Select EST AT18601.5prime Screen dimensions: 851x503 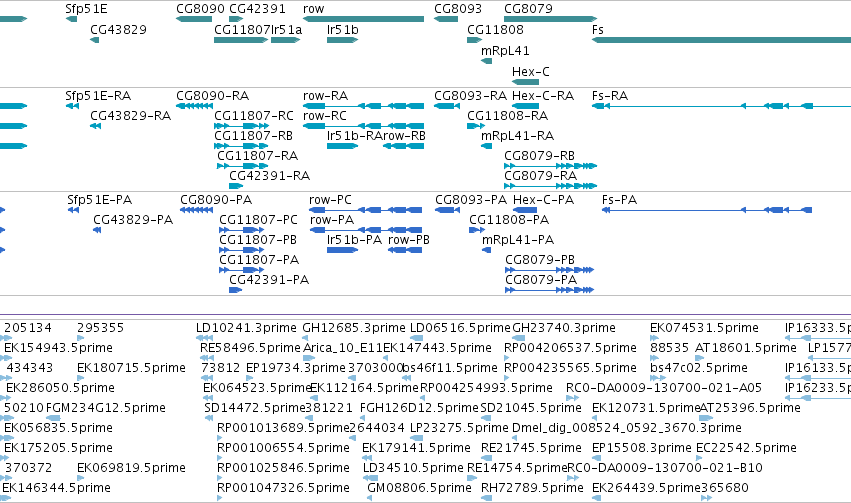coord(746,348)
